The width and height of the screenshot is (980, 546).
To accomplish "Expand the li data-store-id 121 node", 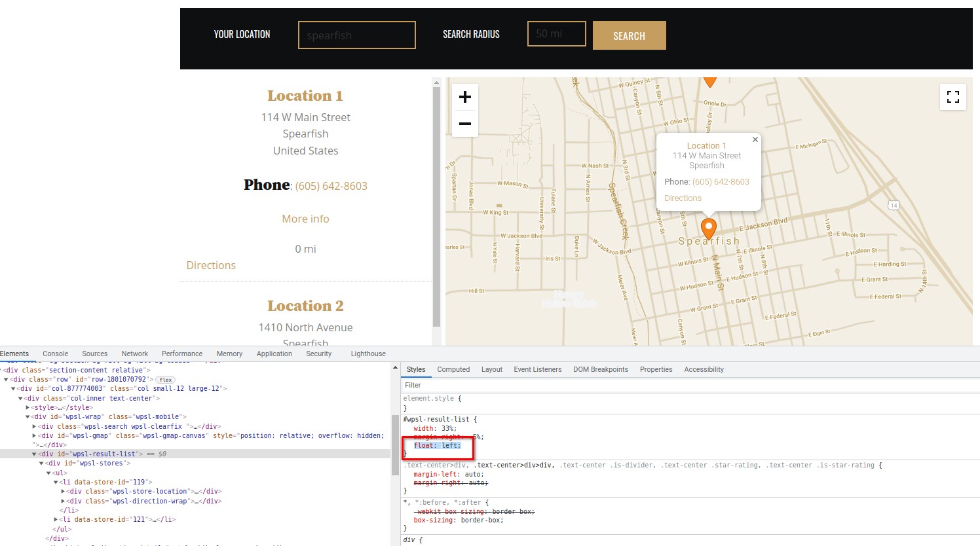I will click(x=56, y=519).
